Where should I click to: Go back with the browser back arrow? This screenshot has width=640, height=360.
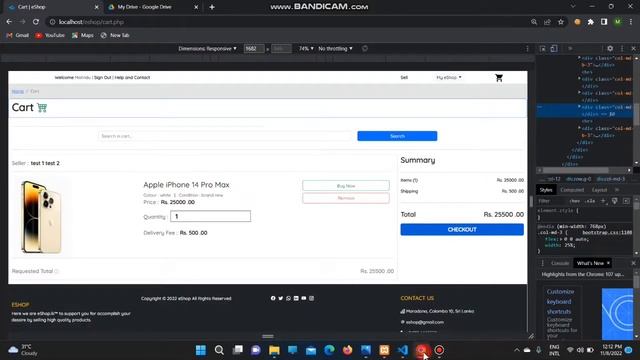coord(9,22)
